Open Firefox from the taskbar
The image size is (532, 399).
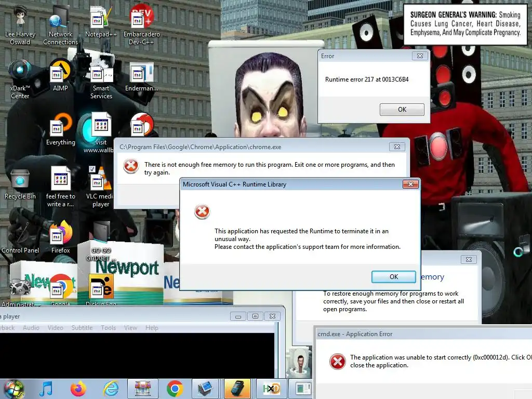pos(78,389)
